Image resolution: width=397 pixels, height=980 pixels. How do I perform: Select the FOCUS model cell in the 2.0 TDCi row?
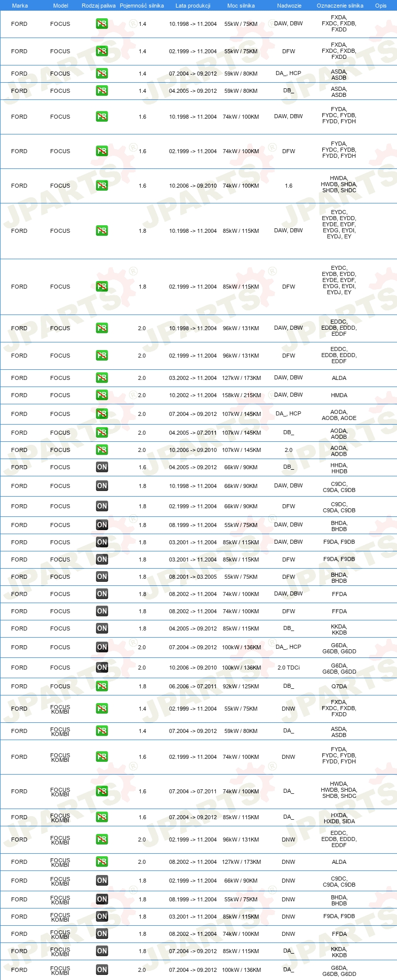(x=60, y=668)
